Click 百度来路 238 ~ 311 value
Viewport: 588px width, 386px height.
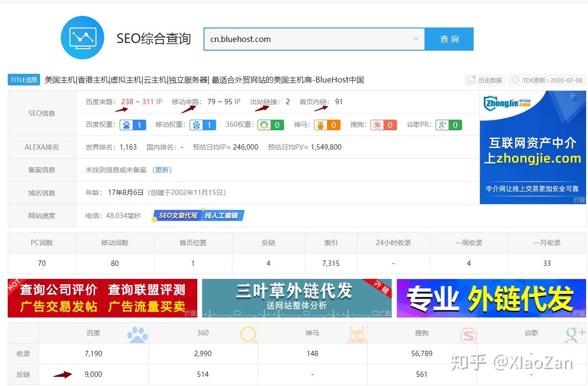(x=137, y=102)
